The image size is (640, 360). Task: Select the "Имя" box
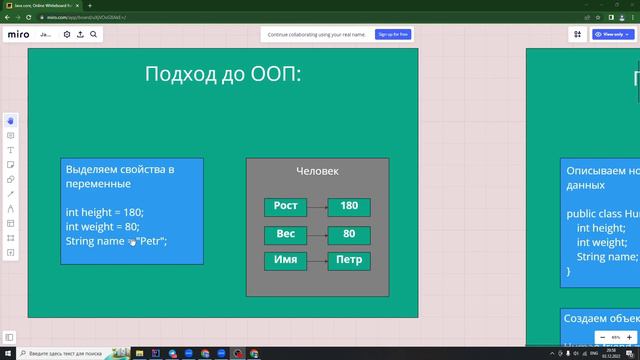(285, 261)
